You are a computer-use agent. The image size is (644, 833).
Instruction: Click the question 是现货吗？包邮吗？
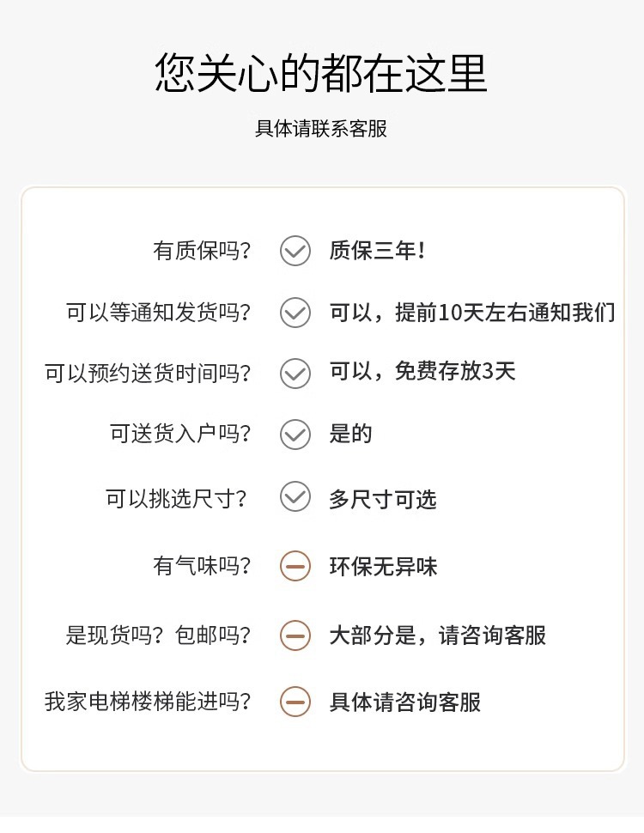159,635
